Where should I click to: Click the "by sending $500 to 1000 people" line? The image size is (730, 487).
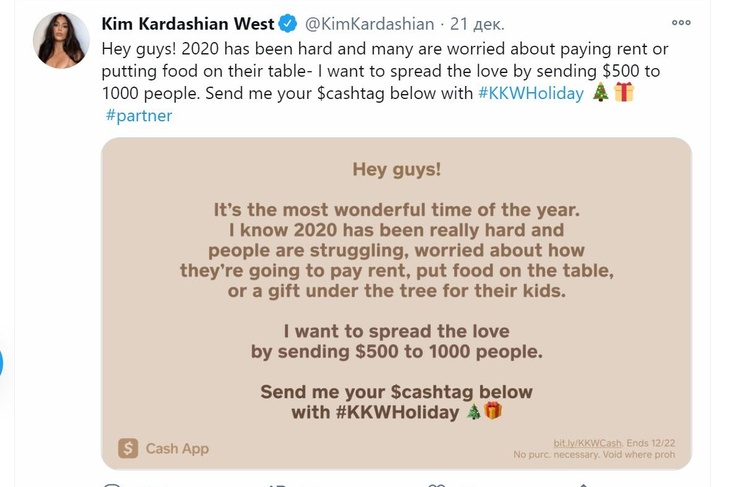[396, 352]
